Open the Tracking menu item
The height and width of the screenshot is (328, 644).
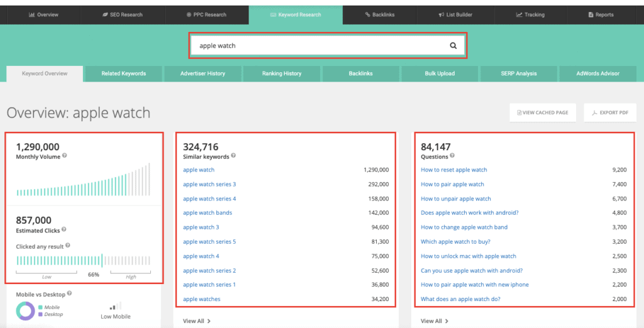(530, 14)
